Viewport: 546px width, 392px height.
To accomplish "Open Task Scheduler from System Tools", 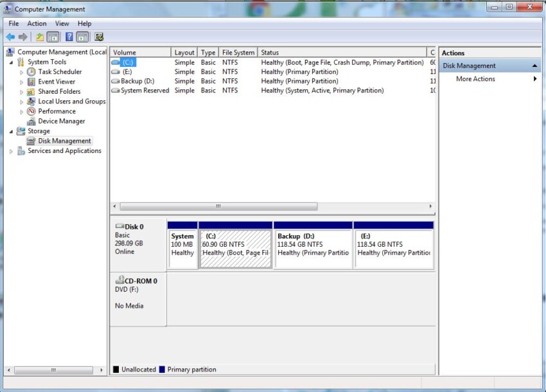I will click(x=57, y=71).
